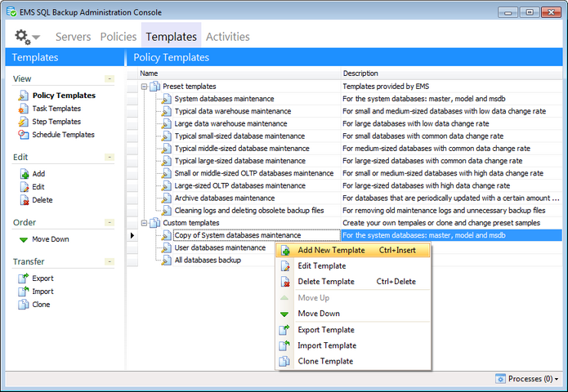Viewport: 568px width, 392px height.
Task: Click the Add New Template menu icon
Action: (x=285, y=251)
